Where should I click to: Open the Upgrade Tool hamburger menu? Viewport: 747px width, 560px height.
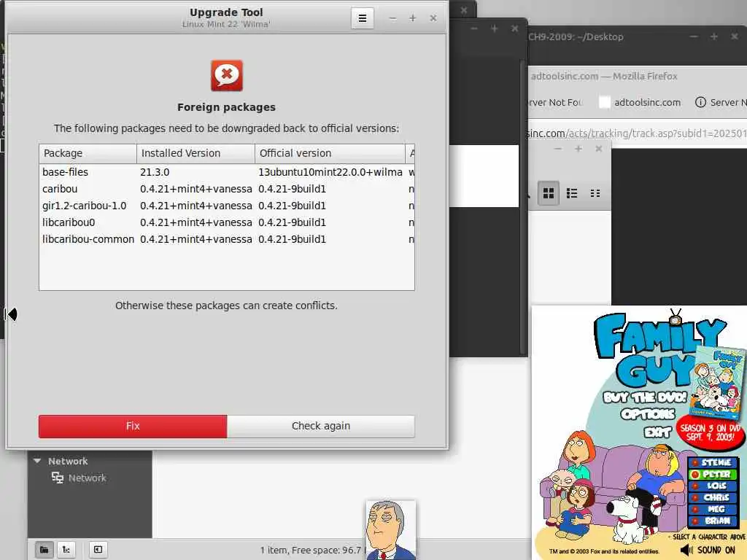(362, 18)
